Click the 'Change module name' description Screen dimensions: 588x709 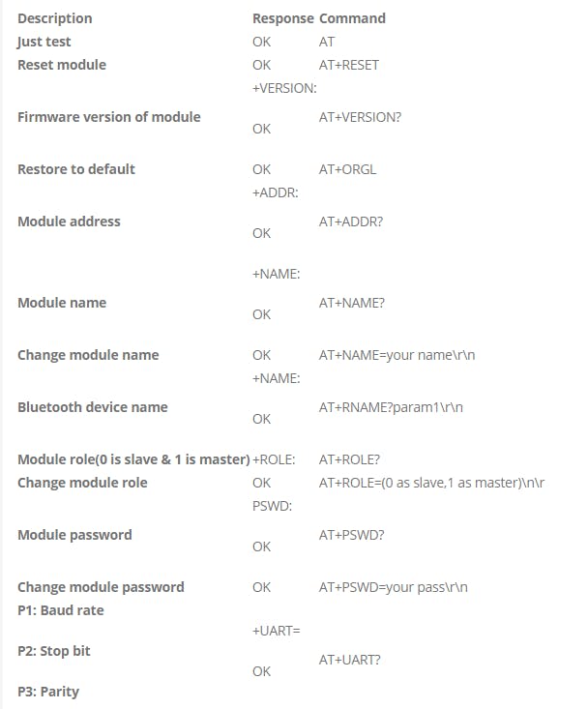(88, 355)
